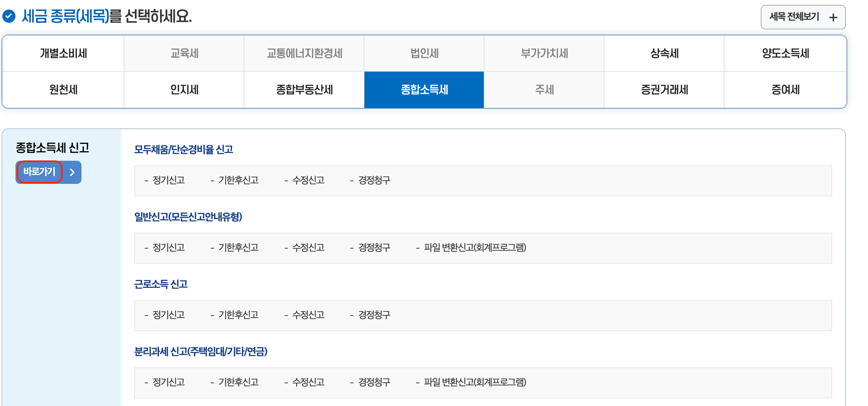Click the 인지세 tab

coord(184,90)
